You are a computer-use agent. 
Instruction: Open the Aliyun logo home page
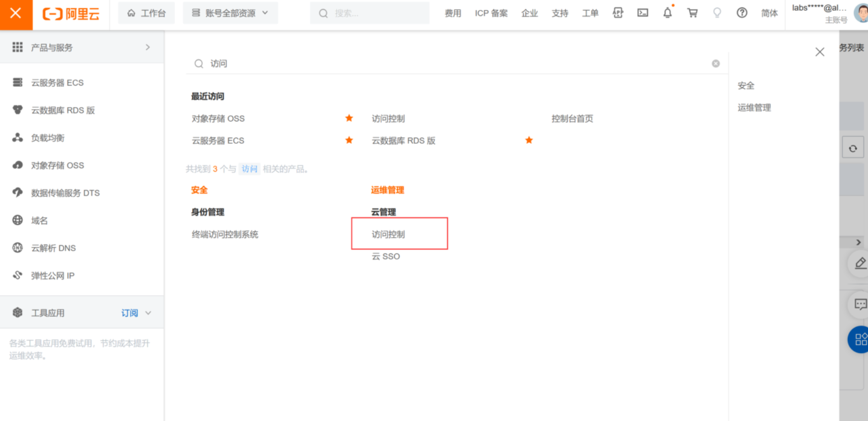coord(71,14)
